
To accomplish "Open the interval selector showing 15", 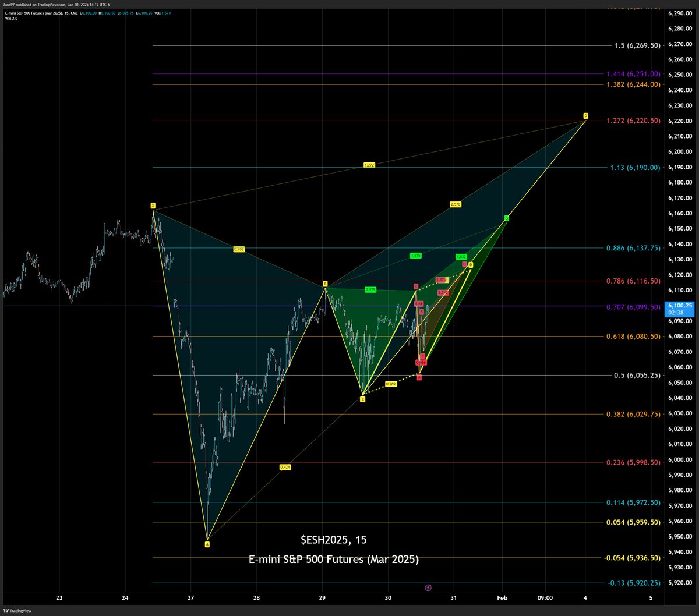I will 66,12.
